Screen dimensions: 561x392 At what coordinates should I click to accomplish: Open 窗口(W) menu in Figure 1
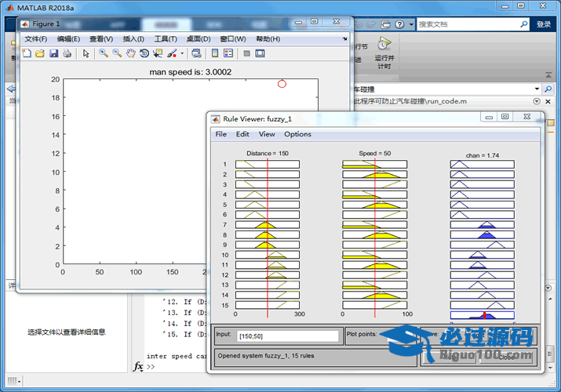[x=233, y=39]
